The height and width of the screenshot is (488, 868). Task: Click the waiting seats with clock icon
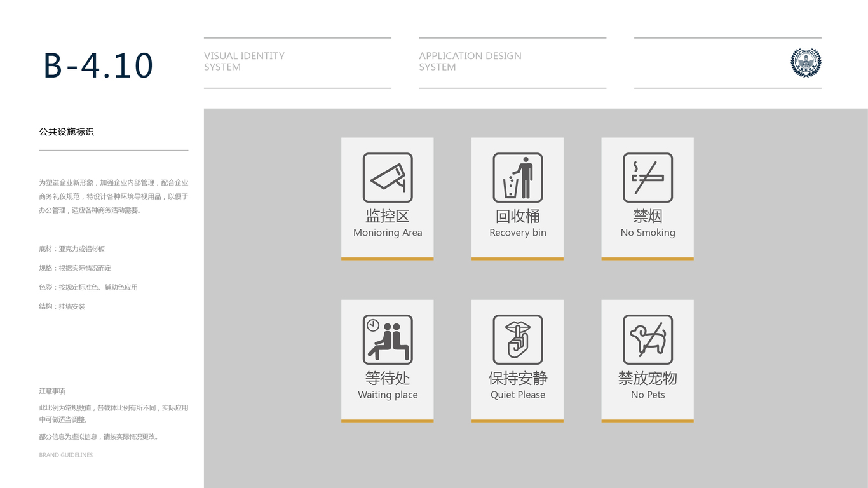[388, 340]
